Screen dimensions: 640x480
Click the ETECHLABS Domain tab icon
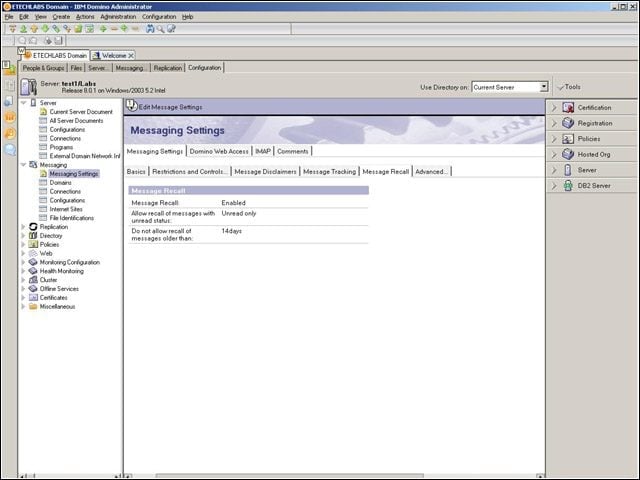[x=28, y=55]
